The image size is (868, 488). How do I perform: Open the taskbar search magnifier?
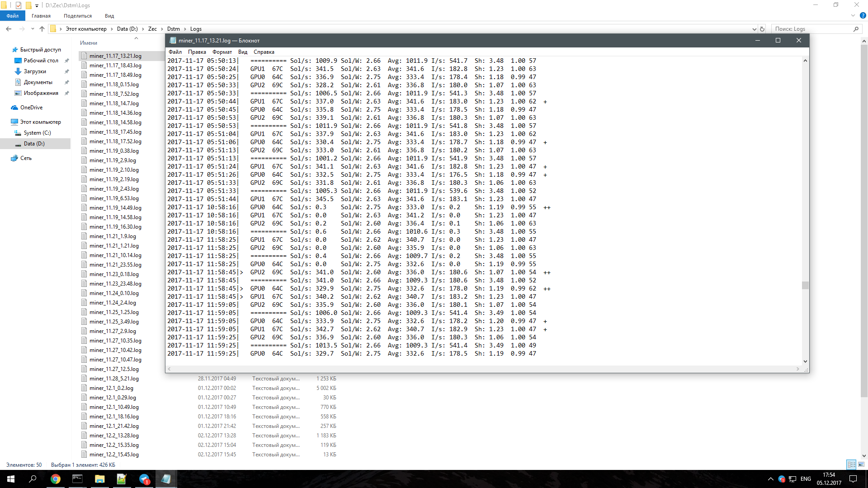tap(33, 479)
